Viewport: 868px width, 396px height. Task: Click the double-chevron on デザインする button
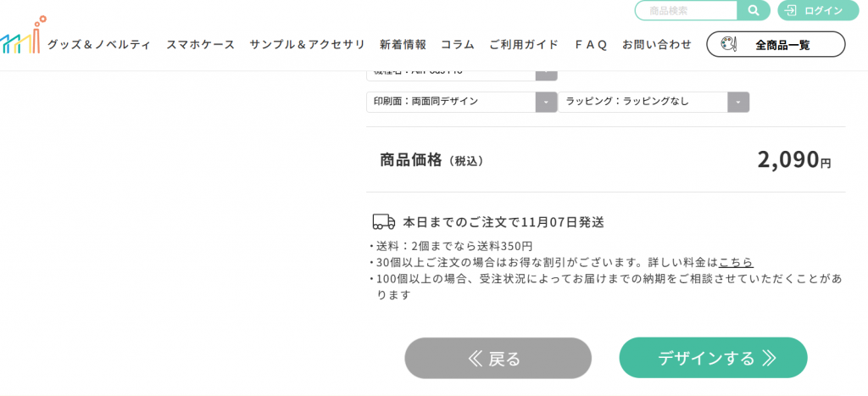pyautogui.click(x=769, y=358)
